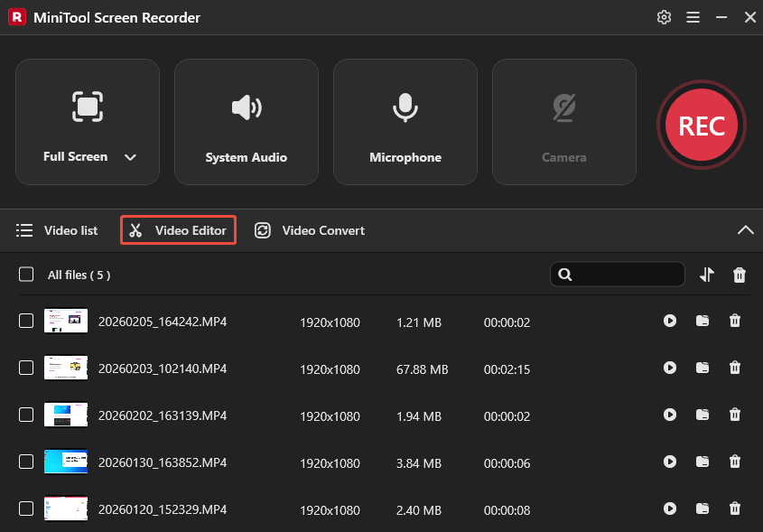763x532 pixels.
Task: Open the Video Convert tab
Action: (x=310, y=230)
